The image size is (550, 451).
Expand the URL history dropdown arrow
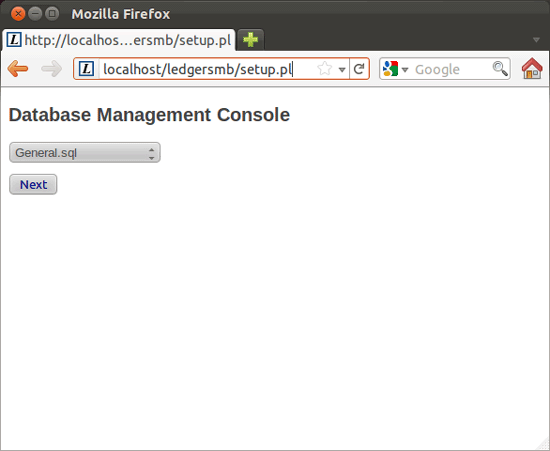pos(342,70)
